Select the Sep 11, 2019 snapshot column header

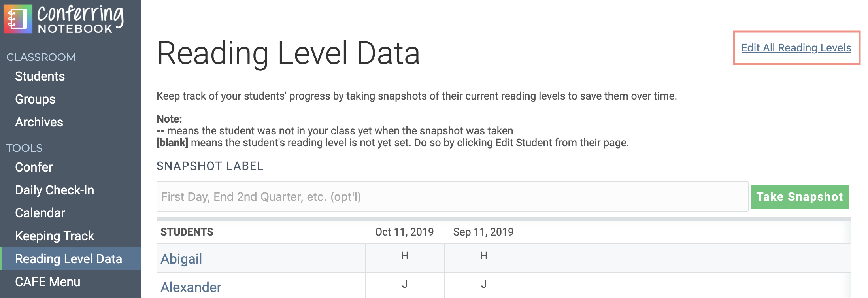(x=483, y=232)
